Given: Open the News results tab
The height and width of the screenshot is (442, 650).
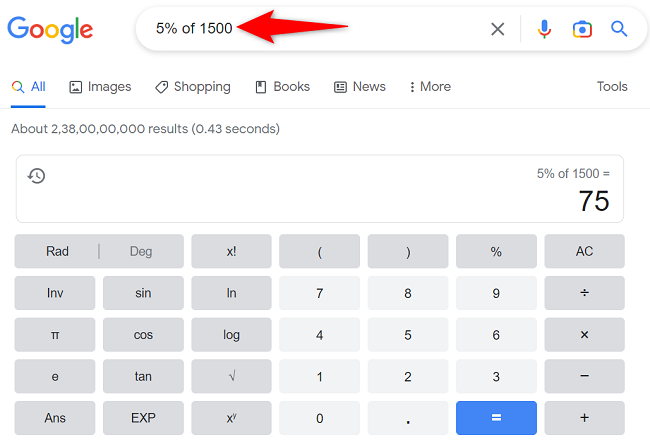Looking at the screenshot, I should point(360,87).
